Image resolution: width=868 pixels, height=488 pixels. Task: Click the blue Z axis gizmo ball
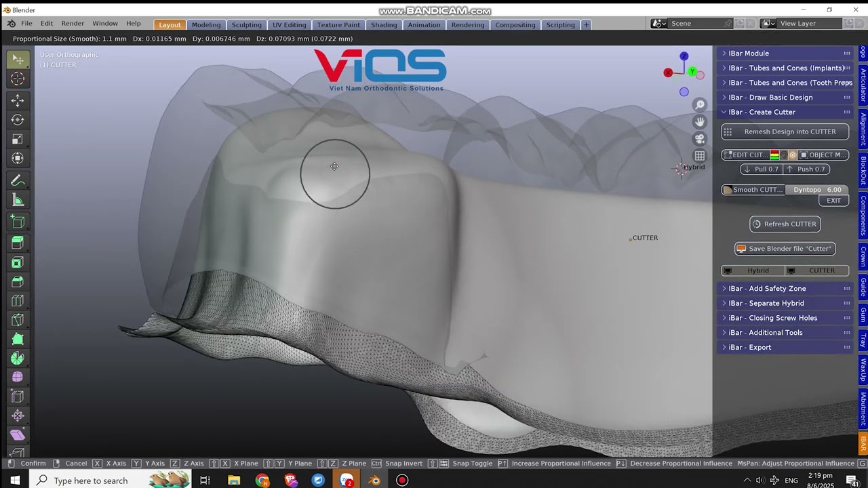tap(684, 56)
